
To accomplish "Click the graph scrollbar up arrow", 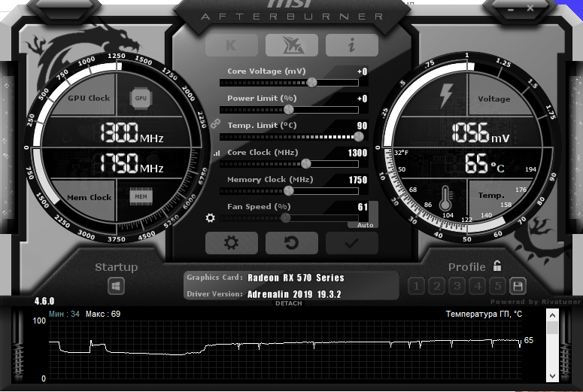I will coord(552,315).
